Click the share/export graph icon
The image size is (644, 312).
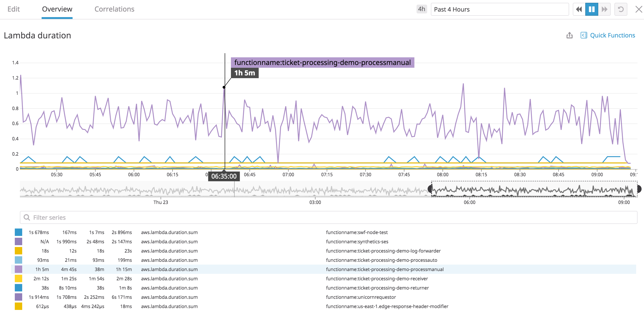570,35
